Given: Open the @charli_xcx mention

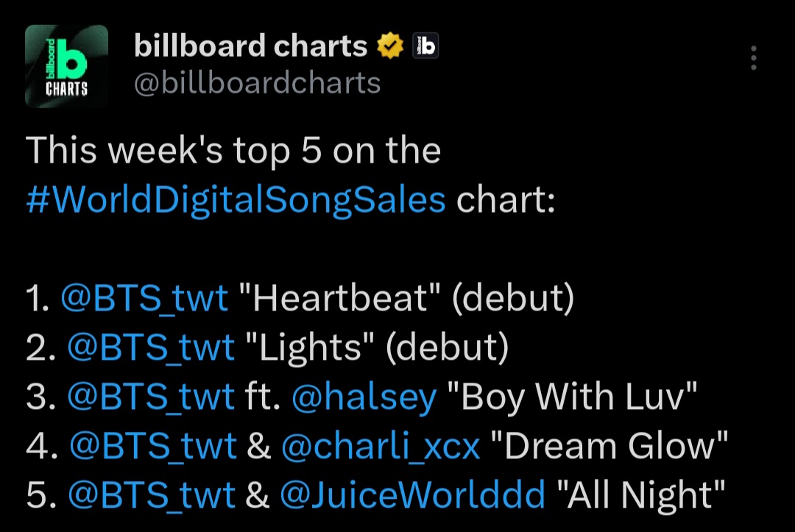Looking at the screenshot, I should click(381, 447).
